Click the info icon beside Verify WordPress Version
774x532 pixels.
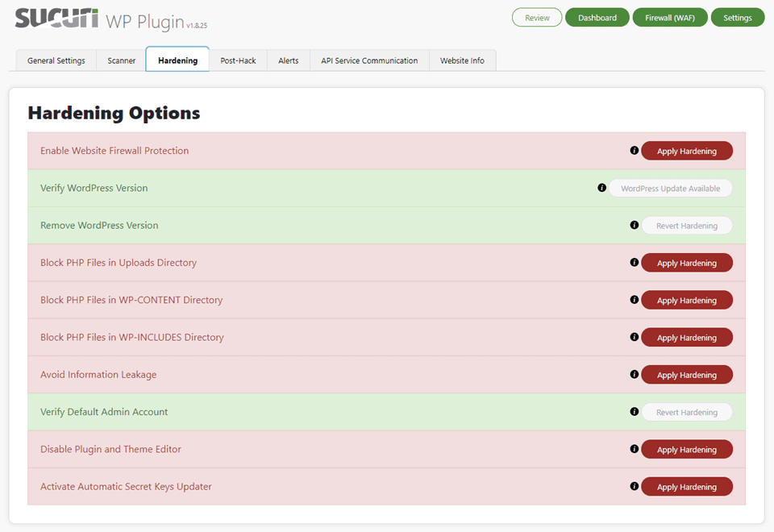tap(601, 187)
